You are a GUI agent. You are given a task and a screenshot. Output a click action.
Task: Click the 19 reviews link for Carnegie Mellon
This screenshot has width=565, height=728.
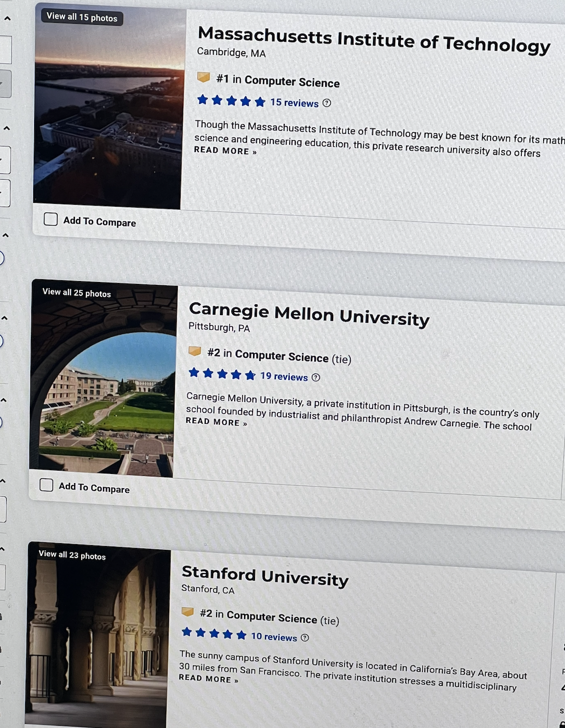(x=284, y=376)
